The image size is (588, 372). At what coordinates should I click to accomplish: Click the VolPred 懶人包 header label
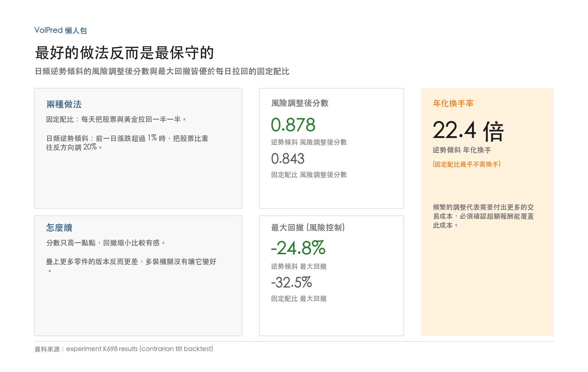click(x=61, y=30)
